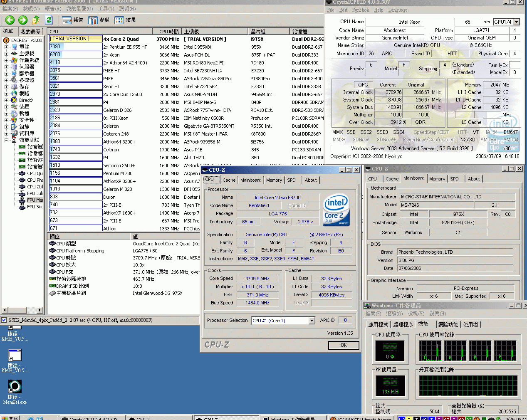Screen dimensions: 527x420
Task: Select the EVEREST v3.00 root info icon
Action: (6, 40)
